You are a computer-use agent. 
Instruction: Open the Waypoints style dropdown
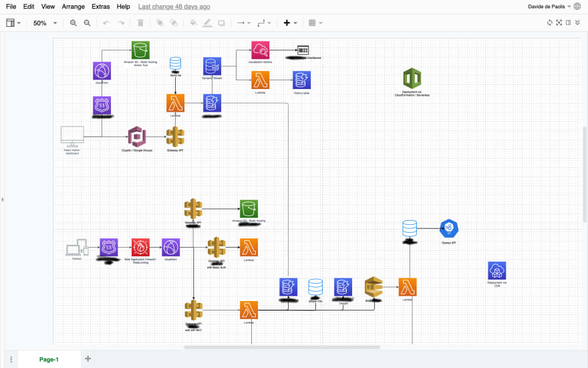pyautogui.click(x=264, y=23)
